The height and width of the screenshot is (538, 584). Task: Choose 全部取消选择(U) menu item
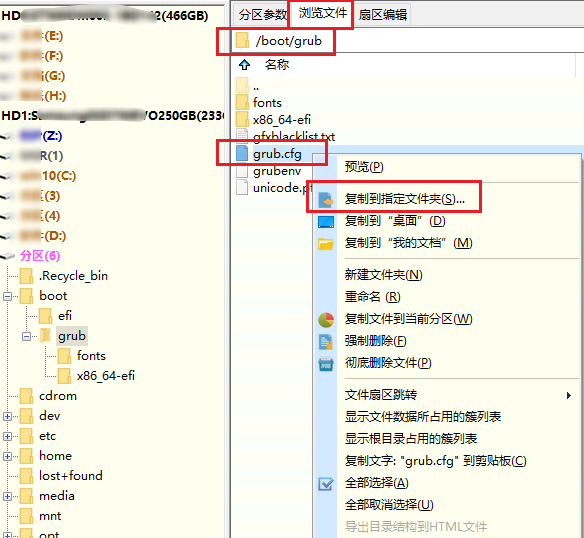tap(389, 505)
